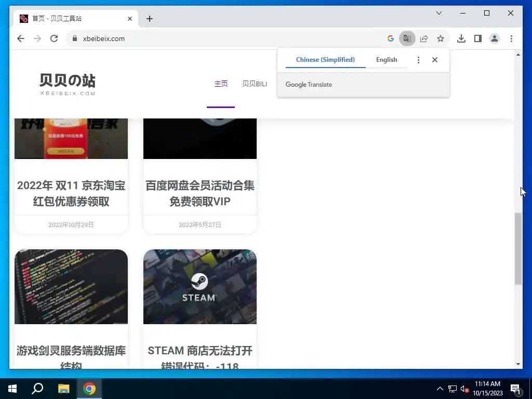Bookmark this tab with the star
Viewport: 532px width, 399px height.
coord(441,38)
